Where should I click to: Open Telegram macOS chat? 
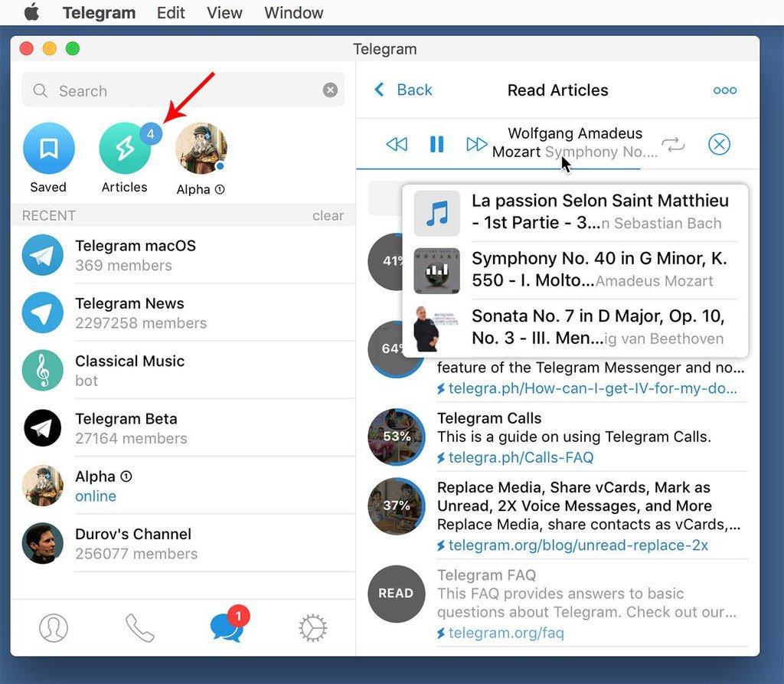click(183, 255)
